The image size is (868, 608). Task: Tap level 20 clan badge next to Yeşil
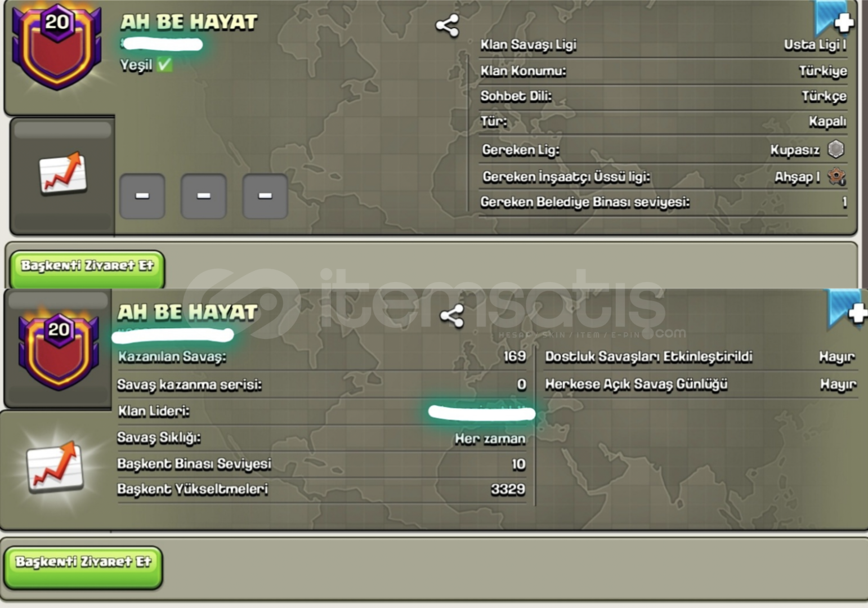[57, 46]
